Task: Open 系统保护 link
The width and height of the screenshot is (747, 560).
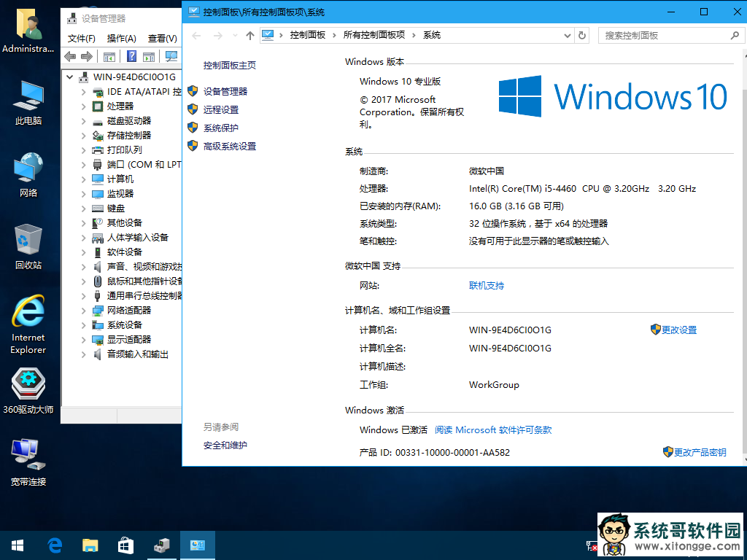Action: 221,128
